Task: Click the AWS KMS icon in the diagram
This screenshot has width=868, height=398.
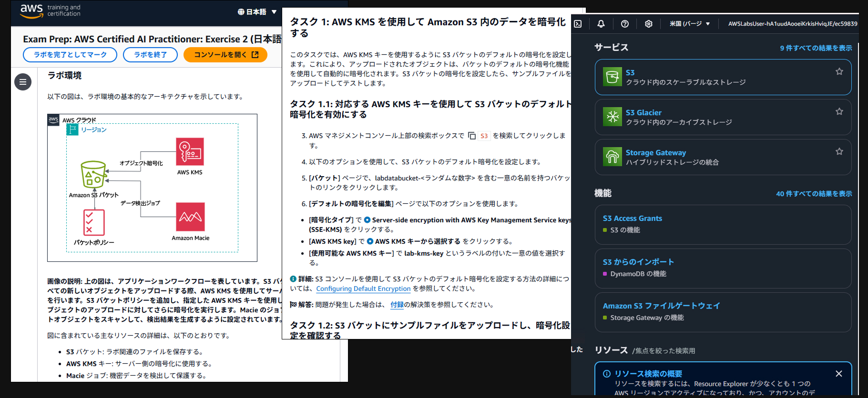Action: tap(190, 151)
